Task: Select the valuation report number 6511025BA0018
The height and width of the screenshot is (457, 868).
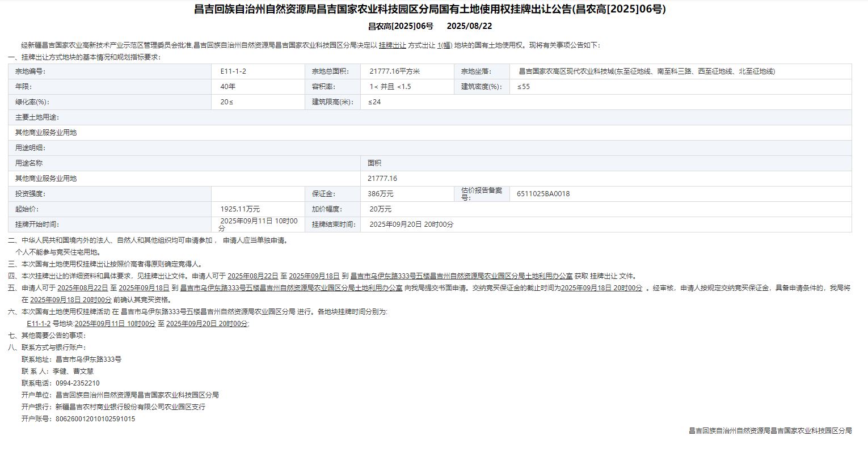Action: [x=543, y=194]
